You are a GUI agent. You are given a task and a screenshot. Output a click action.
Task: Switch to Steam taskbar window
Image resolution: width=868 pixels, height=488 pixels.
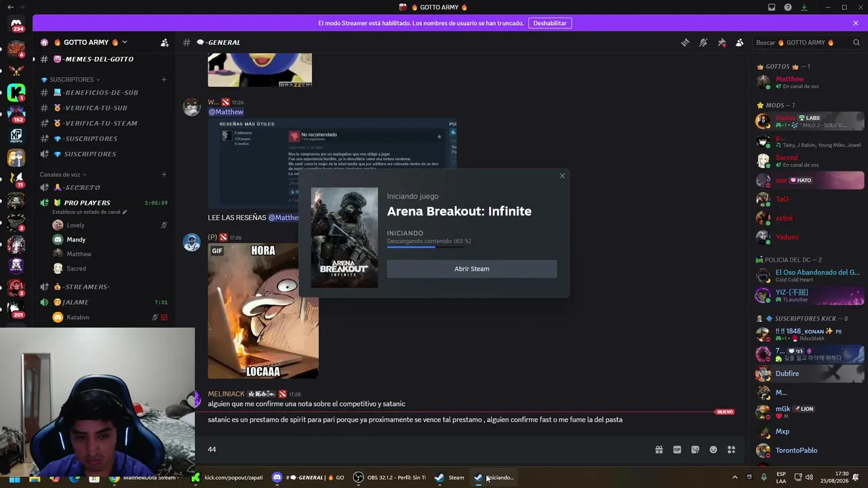pos(450,478)
